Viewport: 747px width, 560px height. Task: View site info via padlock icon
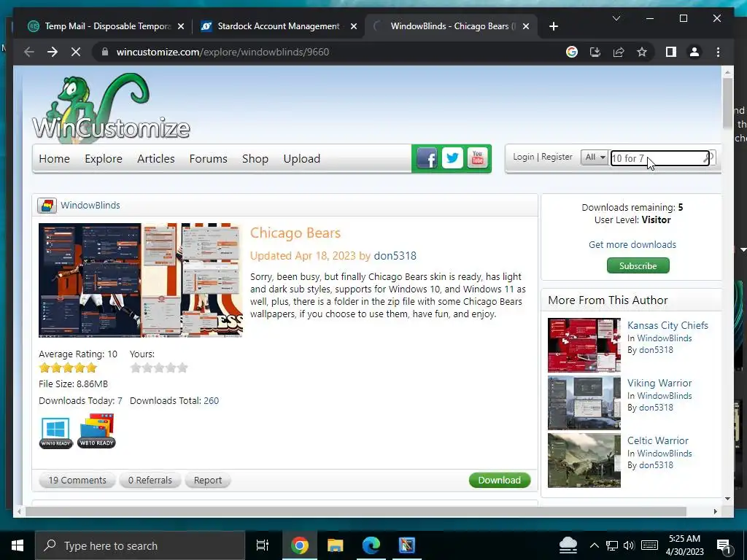point(105,52)
